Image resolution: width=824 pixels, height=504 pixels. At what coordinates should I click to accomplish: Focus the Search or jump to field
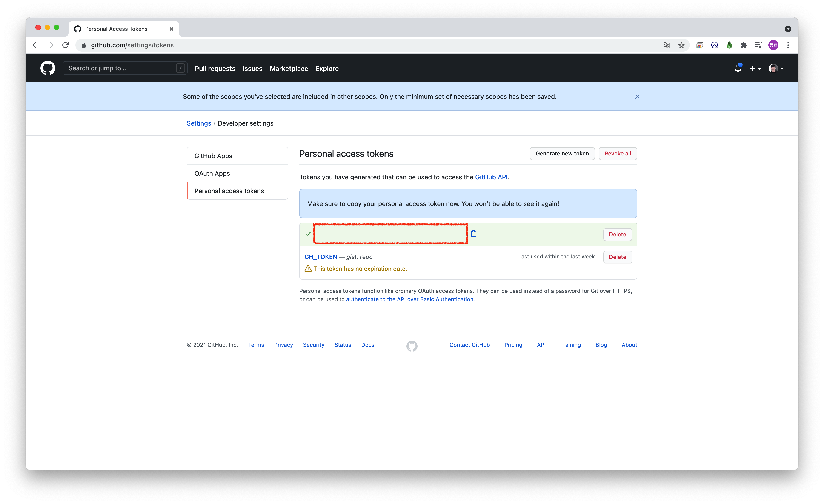tap(125, 68)
